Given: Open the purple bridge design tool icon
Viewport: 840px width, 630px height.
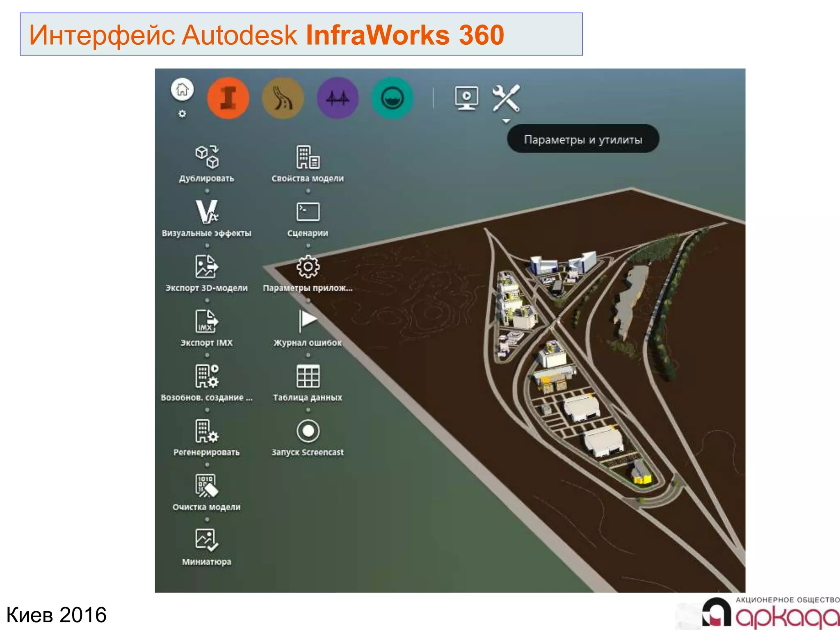Looking at the screenshot, I should pos(338,98).
